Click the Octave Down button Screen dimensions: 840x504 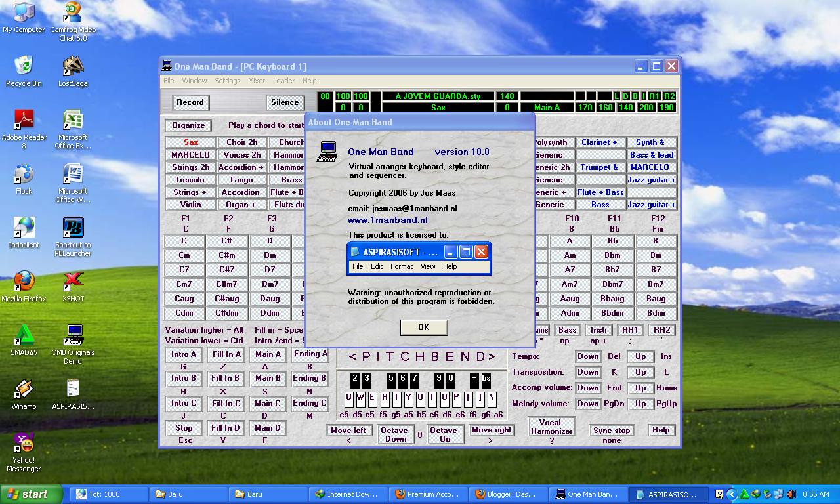click(x=395, y=434)
